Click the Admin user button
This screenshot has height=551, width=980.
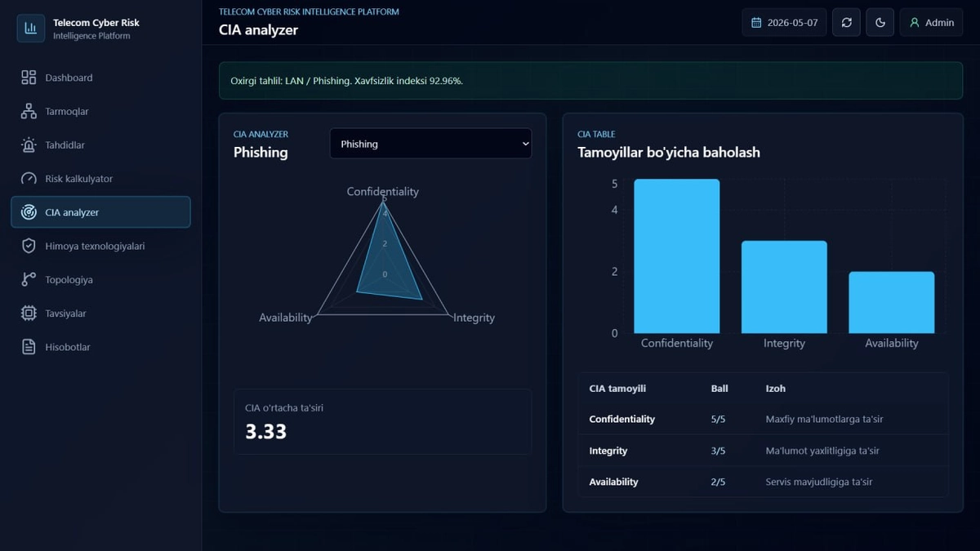pyautogui.click(x=931, y=23)
